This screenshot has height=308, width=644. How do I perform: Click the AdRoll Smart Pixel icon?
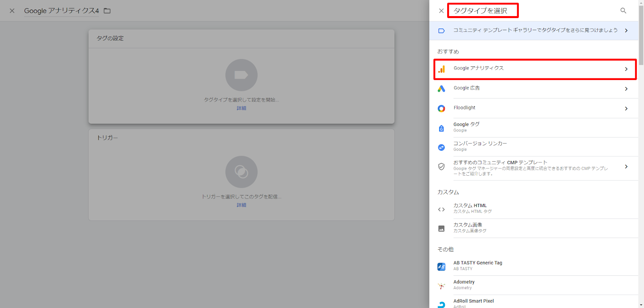pyautogui.click(x=442, y=305)
